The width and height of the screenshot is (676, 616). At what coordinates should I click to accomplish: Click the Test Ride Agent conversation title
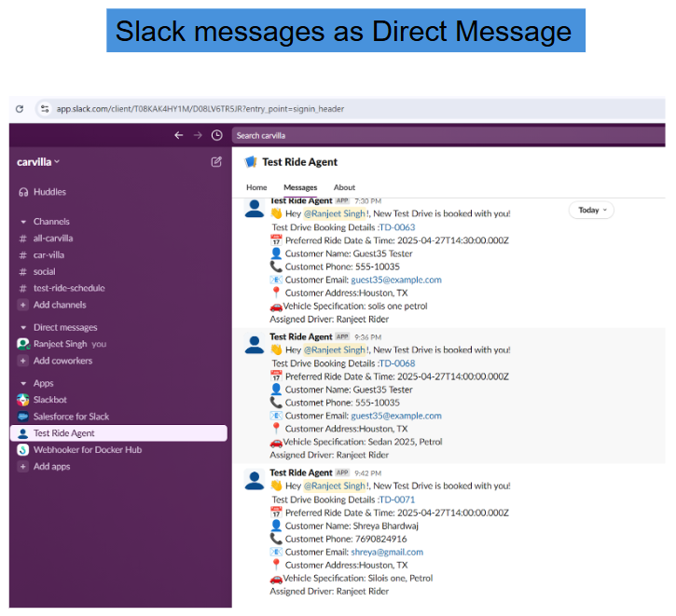coord(299,162)
